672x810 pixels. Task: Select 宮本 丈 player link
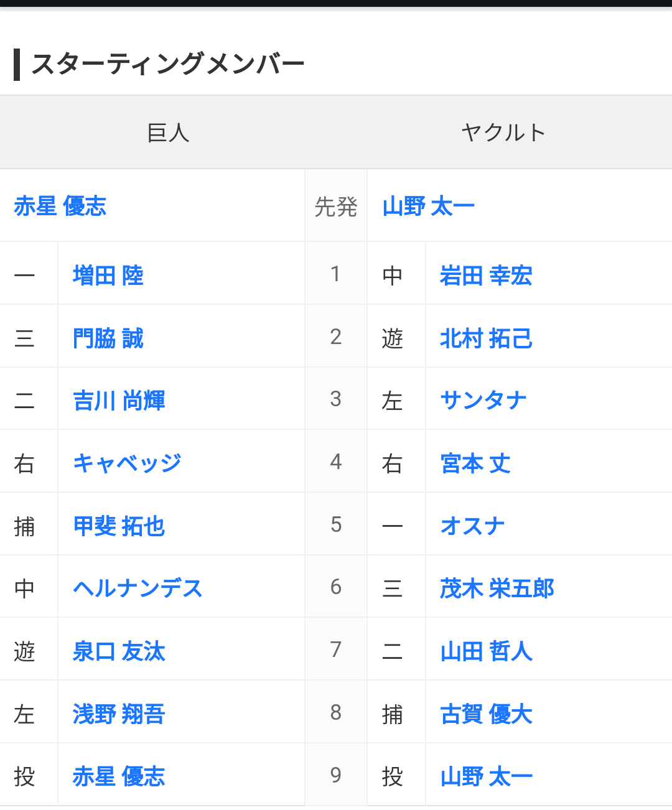tap(475, 463)
